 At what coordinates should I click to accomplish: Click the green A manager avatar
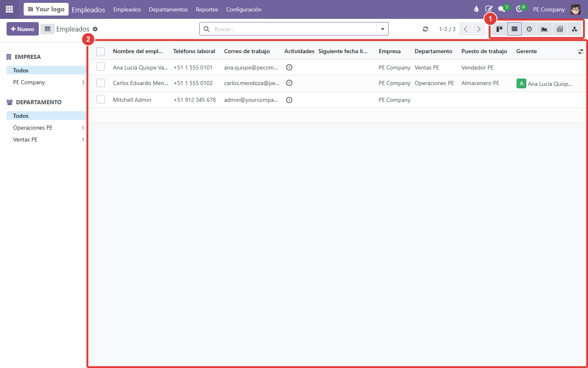point(521,83)
